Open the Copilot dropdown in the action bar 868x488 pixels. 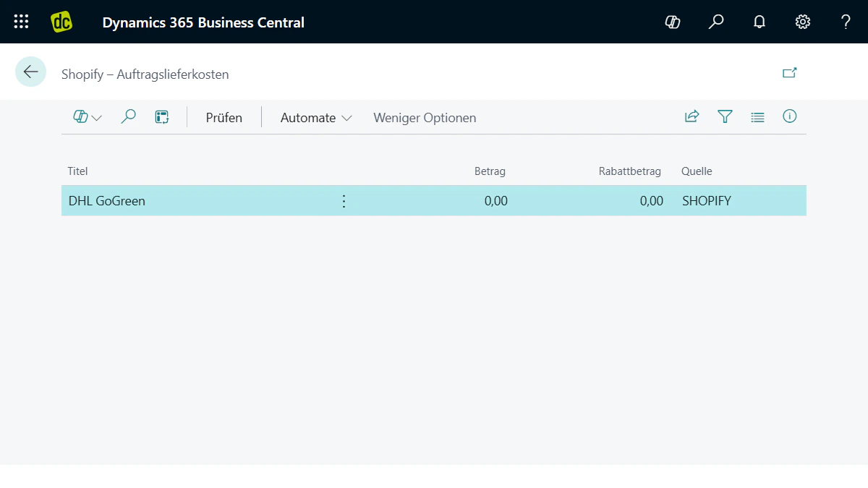[x=88, y=117]
